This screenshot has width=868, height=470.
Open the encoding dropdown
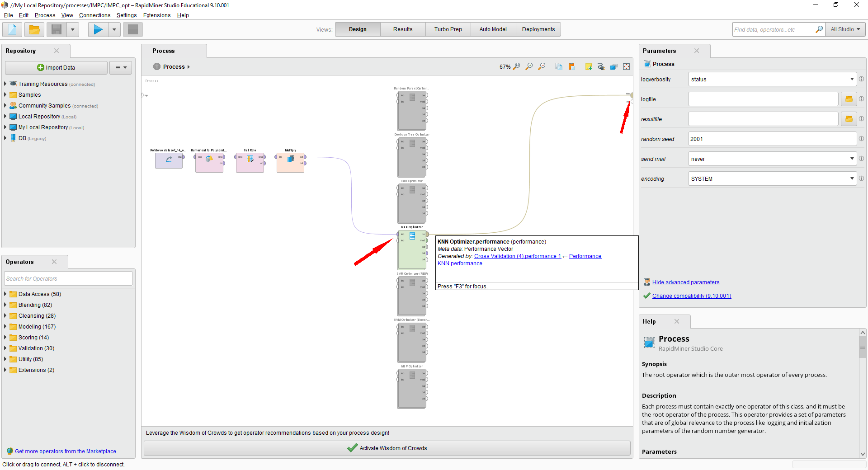click(x=852, y=179)
